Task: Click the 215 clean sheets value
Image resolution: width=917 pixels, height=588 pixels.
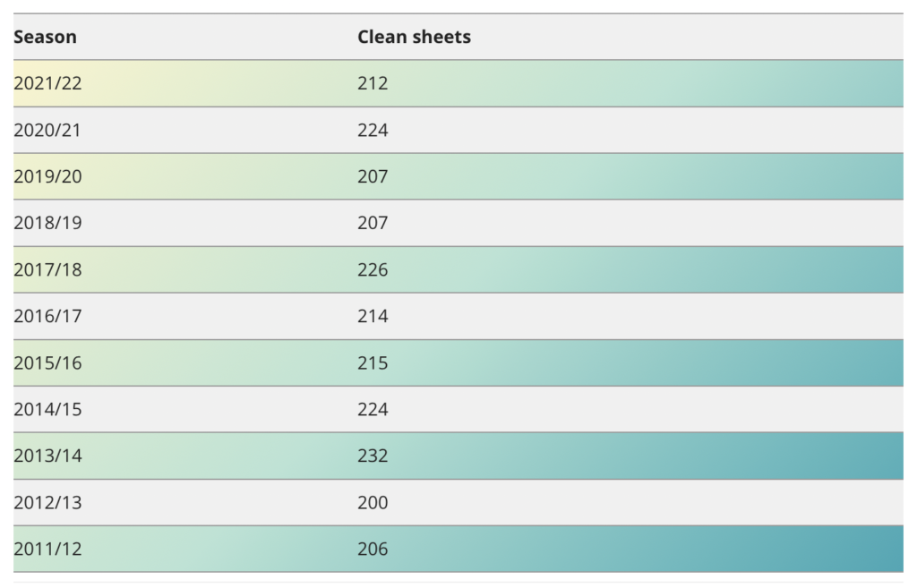Action: click(373, 363)
